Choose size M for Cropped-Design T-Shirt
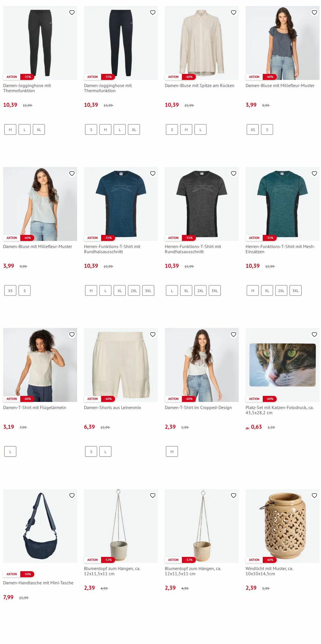This screenshot has width=321, height=644. 172,451
